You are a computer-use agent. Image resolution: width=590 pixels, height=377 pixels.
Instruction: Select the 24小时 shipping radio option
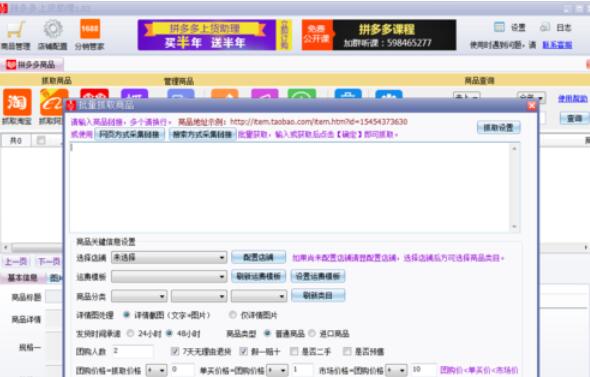coord(131,333)
